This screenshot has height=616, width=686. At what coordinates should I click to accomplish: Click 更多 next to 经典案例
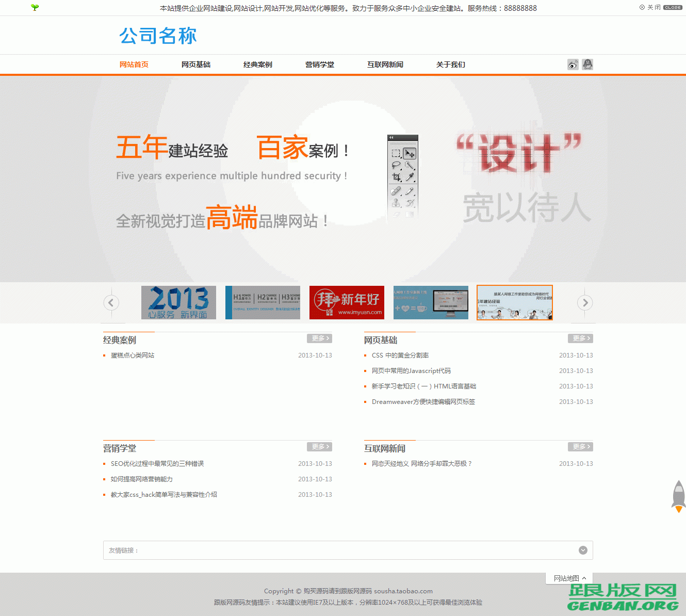pos(319,338)
